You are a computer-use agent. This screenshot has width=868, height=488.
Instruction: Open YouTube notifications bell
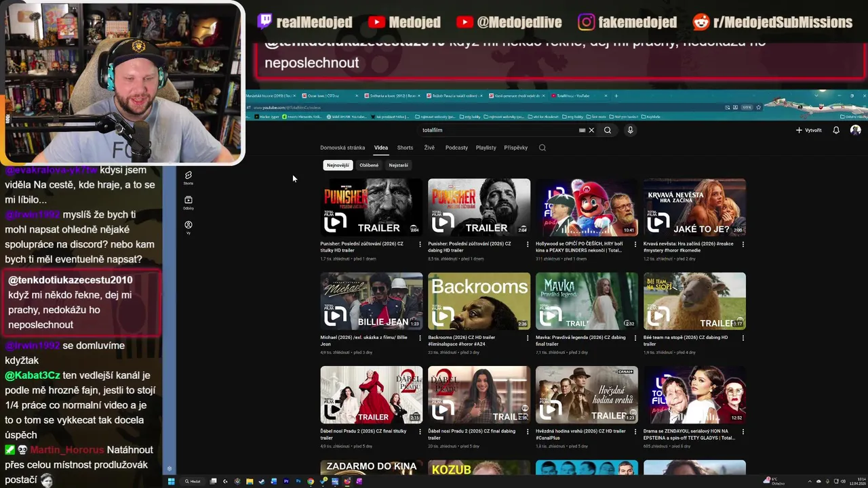tap(836, 130)
